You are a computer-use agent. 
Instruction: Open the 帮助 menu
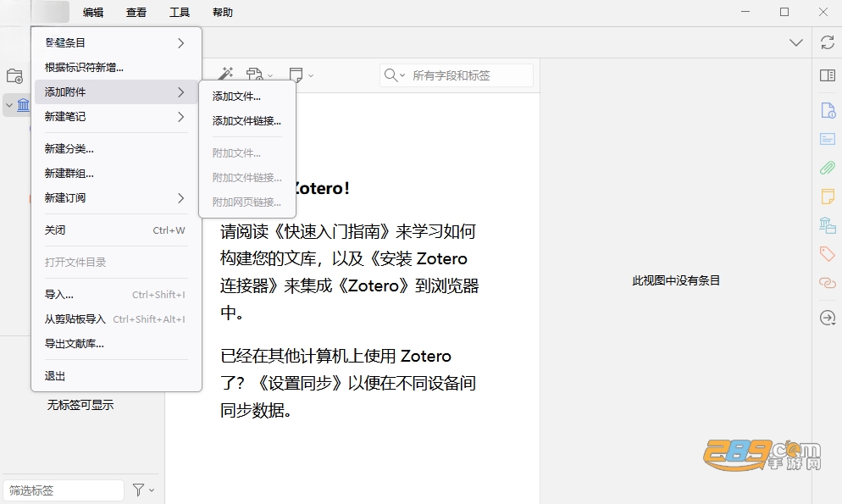pos(222,13)
